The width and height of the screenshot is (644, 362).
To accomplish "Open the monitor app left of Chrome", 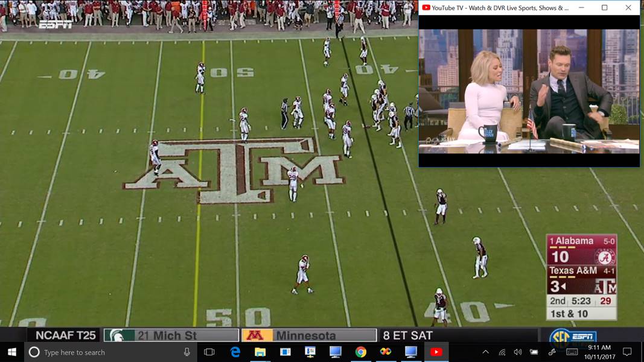I will click(x=335, y=352).
